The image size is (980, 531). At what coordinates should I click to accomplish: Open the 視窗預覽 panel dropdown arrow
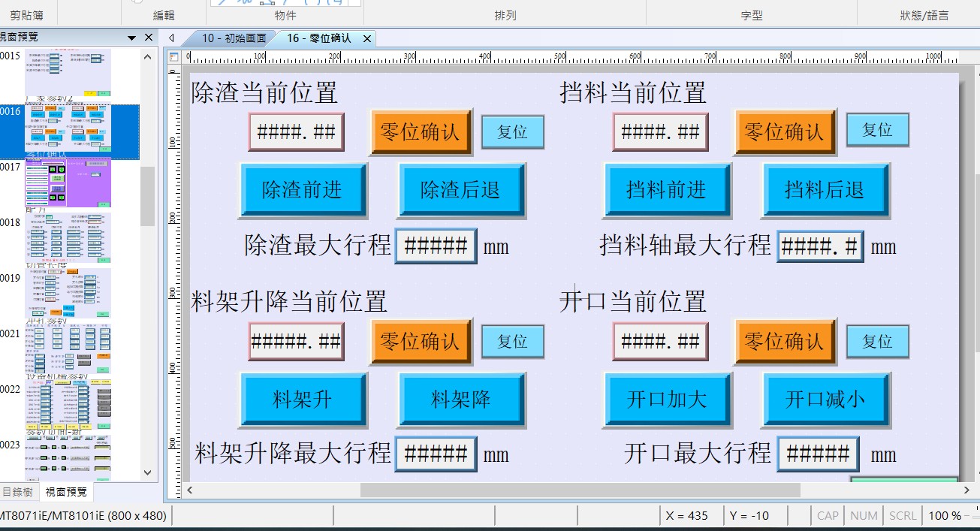pyautogui.click(x=132, y=37)
